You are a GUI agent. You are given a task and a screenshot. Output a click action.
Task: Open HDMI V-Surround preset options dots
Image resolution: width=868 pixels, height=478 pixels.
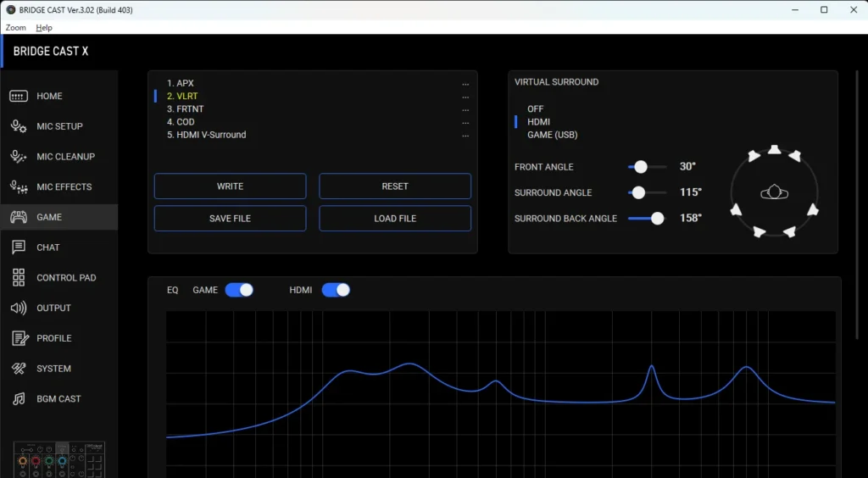coord(465,136)
